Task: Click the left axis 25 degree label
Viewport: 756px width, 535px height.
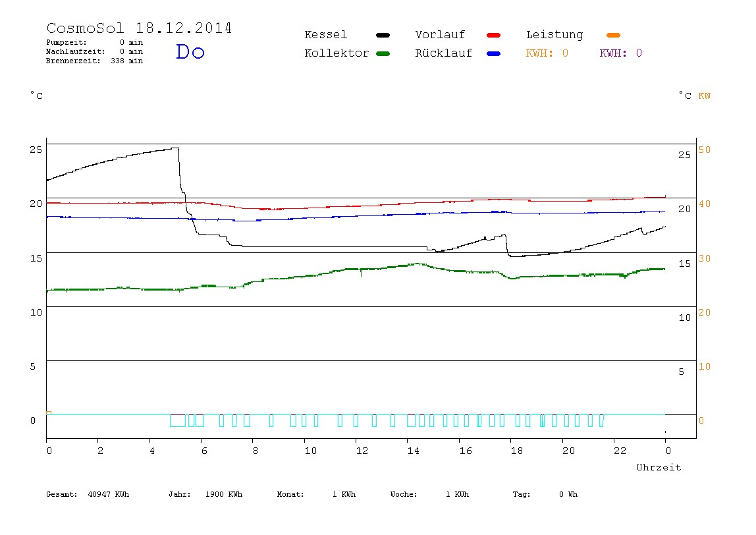Action: (x=36, y=150)
